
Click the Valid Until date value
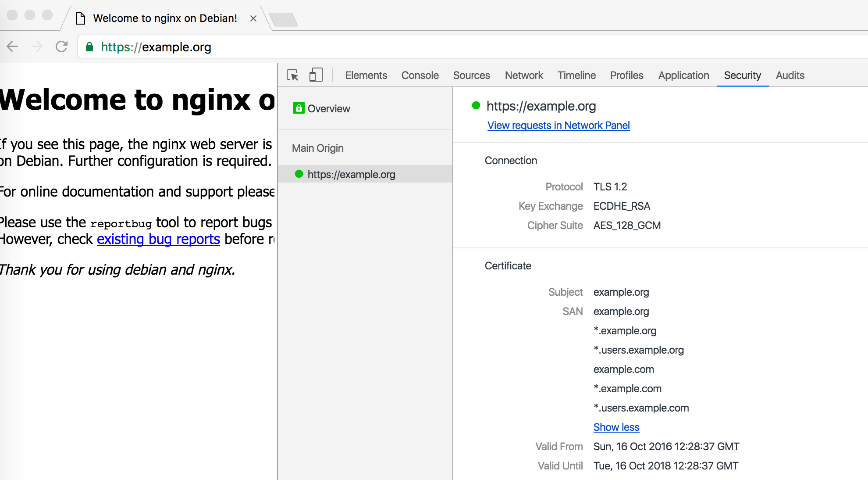(666, 466)
